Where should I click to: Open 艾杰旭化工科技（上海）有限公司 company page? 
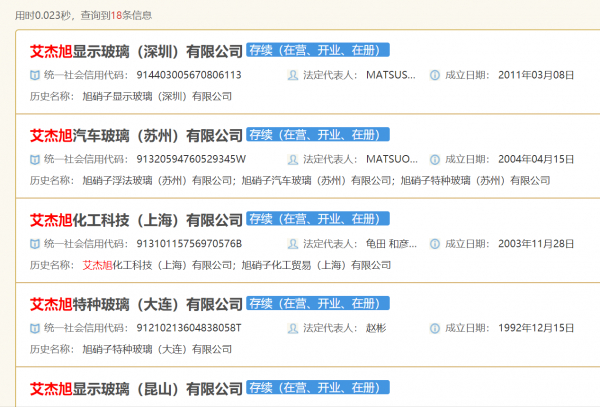[x=136, y=220]
